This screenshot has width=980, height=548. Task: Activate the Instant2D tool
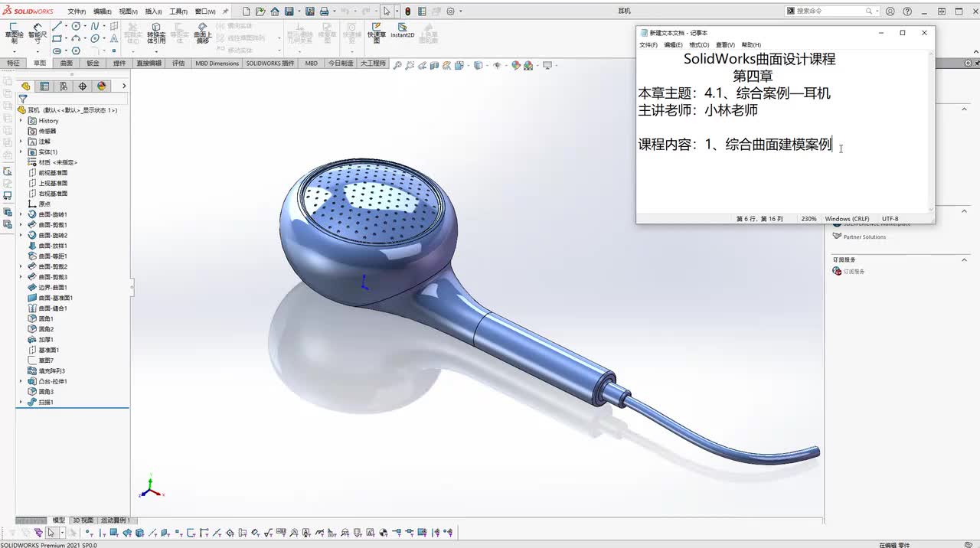point(402,31)
